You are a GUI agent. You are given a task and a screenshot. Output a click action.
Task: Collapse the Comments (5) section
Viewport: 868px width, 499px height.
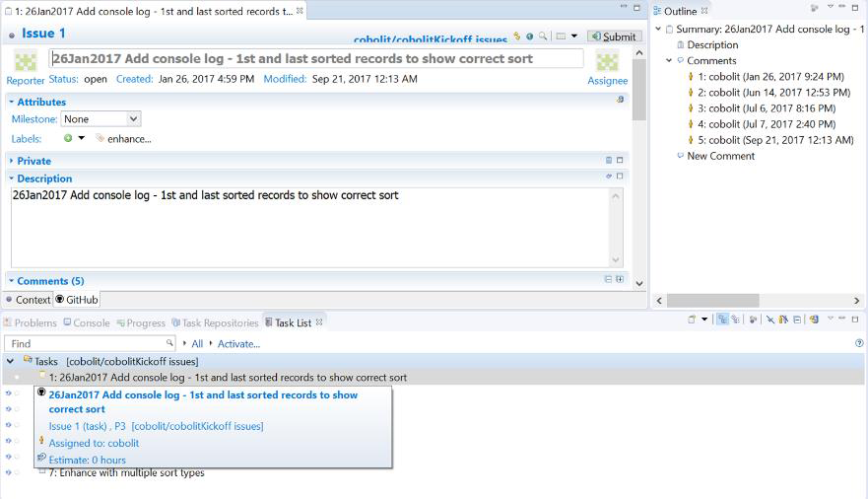point(11,281)
